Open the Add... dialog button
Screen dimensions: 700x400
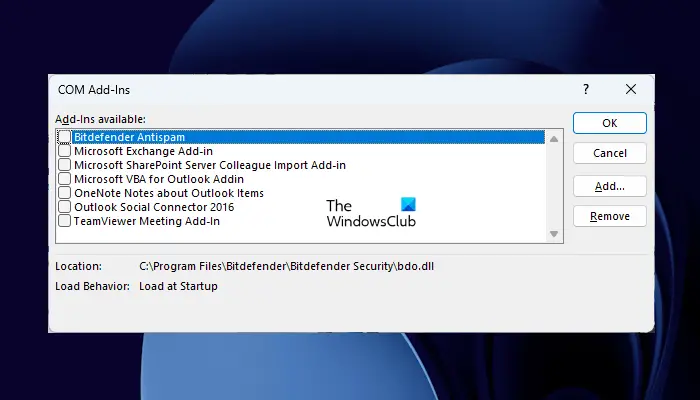pyautogui.click(x=609, y=186)
